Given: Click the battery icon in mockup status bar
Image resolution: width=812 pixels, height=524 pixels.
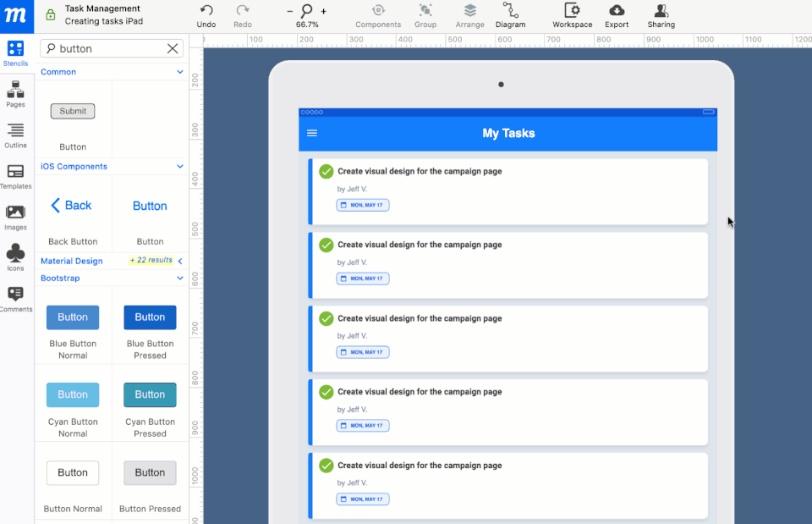Looking at the screenshot, I should (709, 112).
